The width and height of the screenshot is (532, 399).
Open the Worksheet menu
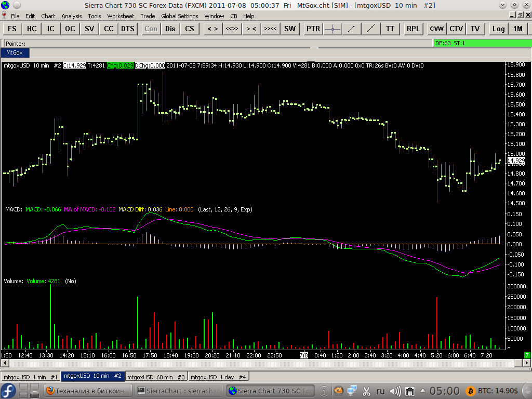click(x=121, y=16)
